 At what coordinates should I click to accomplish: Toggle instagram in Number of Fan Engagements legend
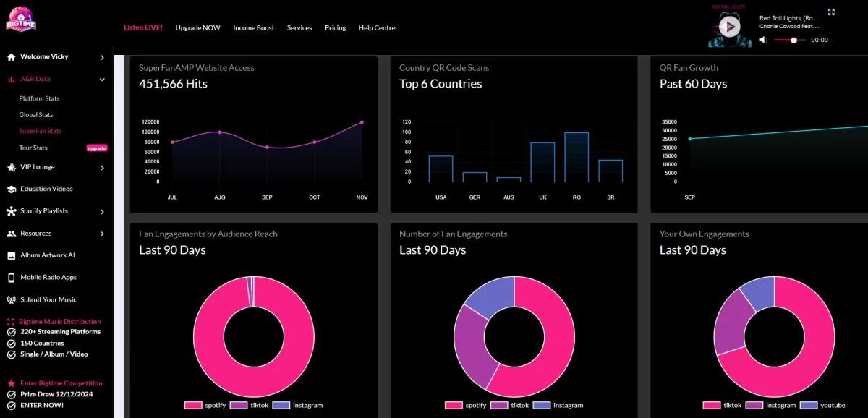click(558, 406)
